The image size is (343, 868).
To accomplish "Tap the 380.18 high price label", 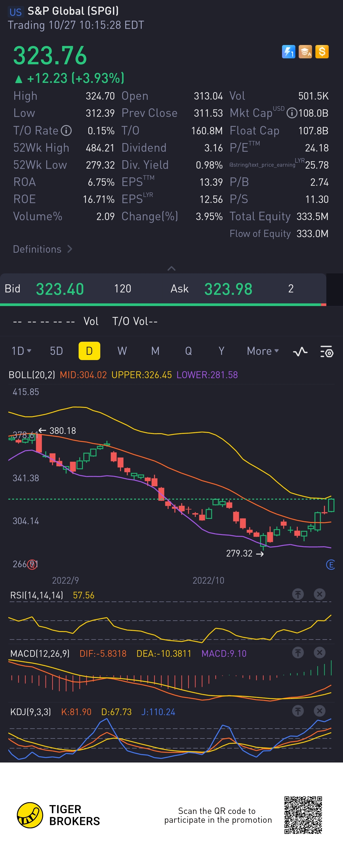I will click(x=63, y=431).
